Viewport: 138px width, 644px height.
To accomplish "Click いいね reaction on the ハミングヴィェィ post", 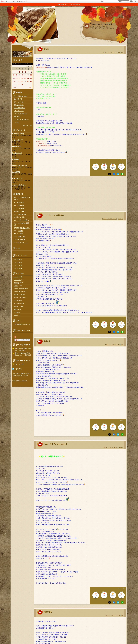I will pos(95,324).
